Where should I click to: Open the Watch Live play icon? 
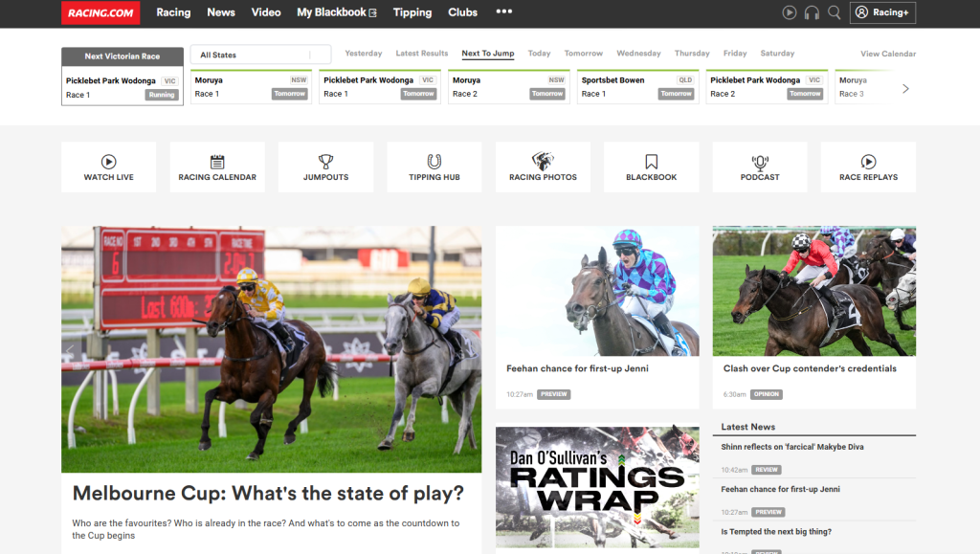(108, 163)
